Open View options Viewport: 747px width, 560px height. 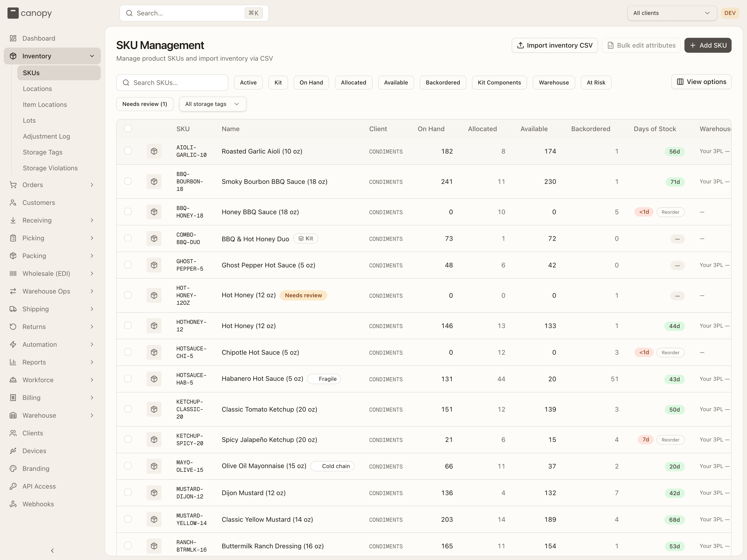pyautogui.click(x=701, y=82)
